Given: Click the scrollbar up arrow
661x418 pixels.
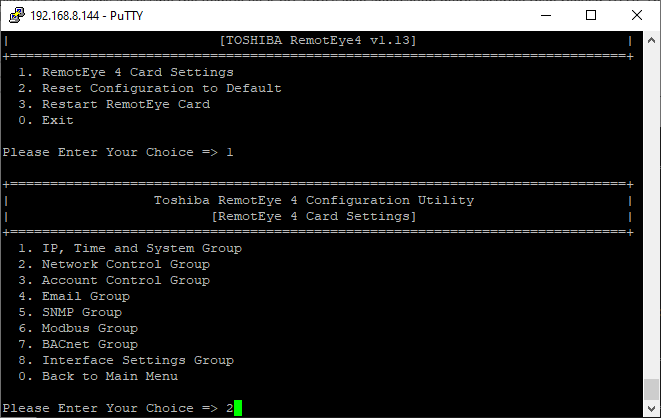Looking at the screenshot, I should point(651,40).
